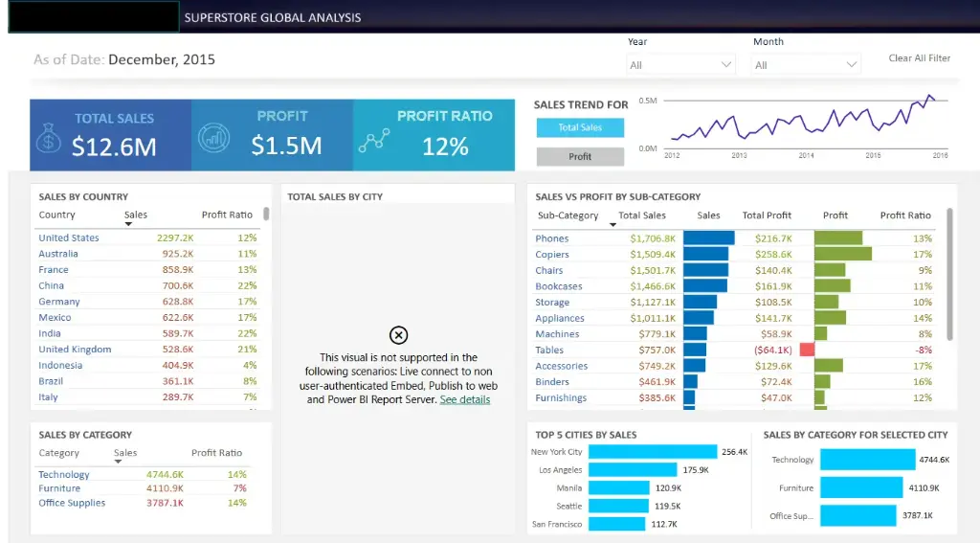This screenshot has height=543, width=980.
Task: Click Office Supplies bar in selected city chart
Action: [x=858, y=515]
